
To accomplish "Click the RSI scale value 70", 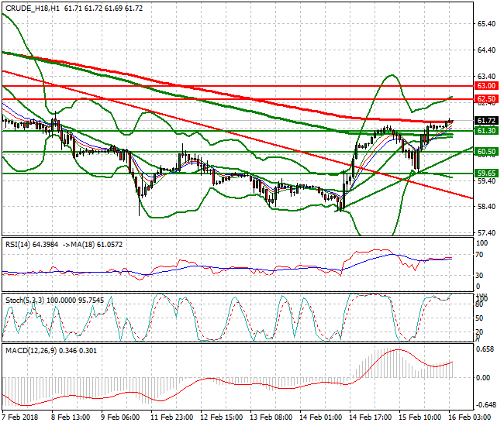I will click(x=479, y=255).
